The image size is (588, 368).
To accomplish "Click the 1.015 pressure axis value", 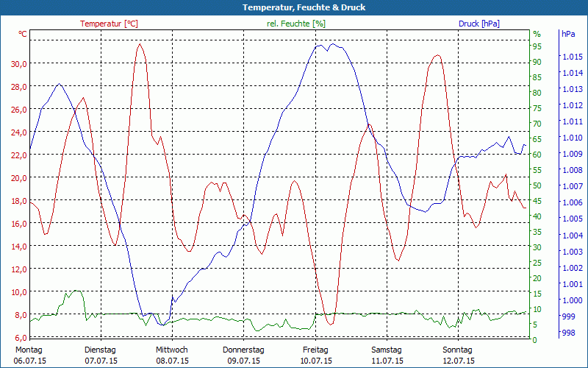I will pyautogui.click(x=572, y=57).
